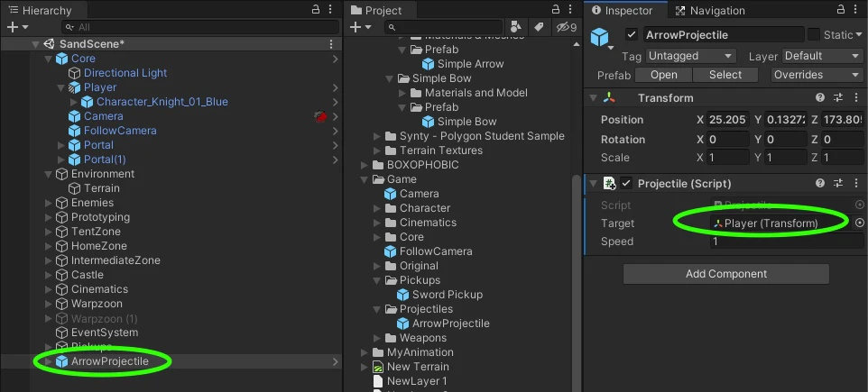Select the Castle game object

point(87,275)
